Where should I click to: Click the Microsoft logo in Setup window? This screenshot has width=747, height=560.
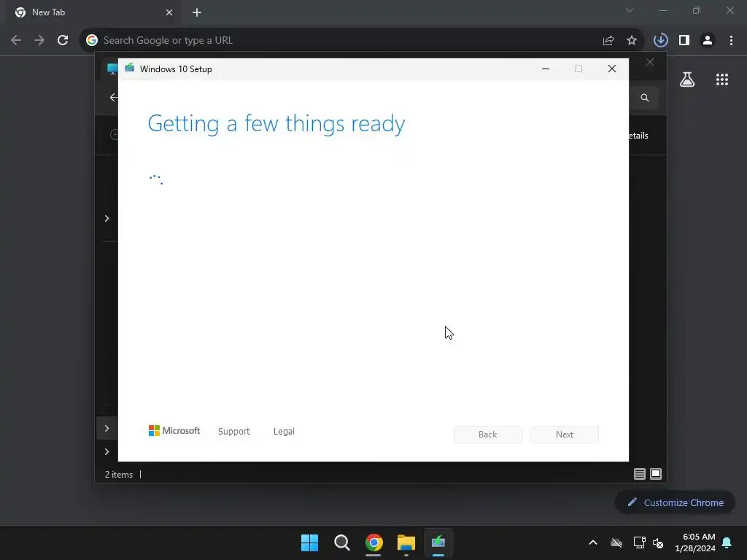point(174,431)
